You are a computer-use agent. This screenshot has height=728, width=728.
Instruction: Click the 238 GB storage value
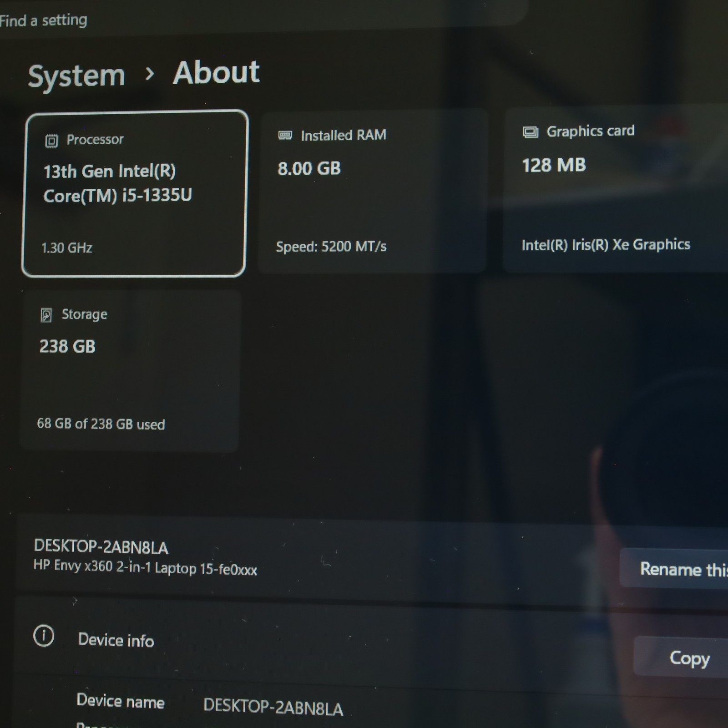(67, 347)
